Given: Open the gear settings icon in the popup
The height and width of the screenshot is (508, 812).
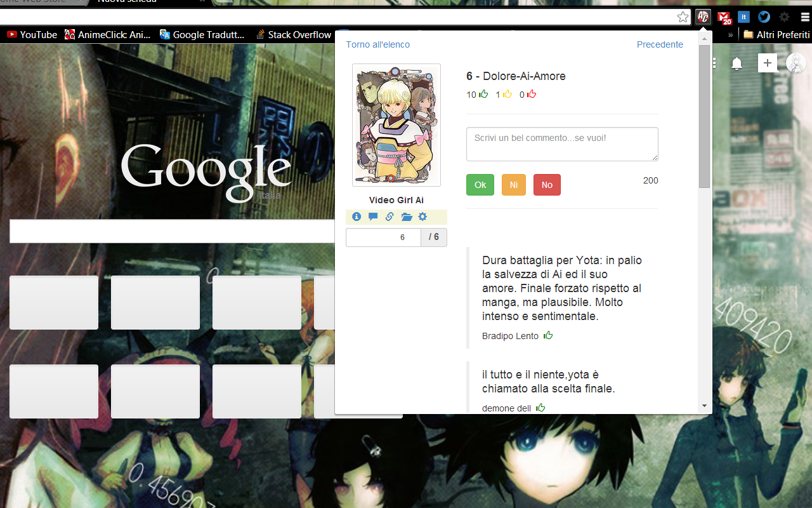Looking at the screenshot, I should click(x=422, y=217).
